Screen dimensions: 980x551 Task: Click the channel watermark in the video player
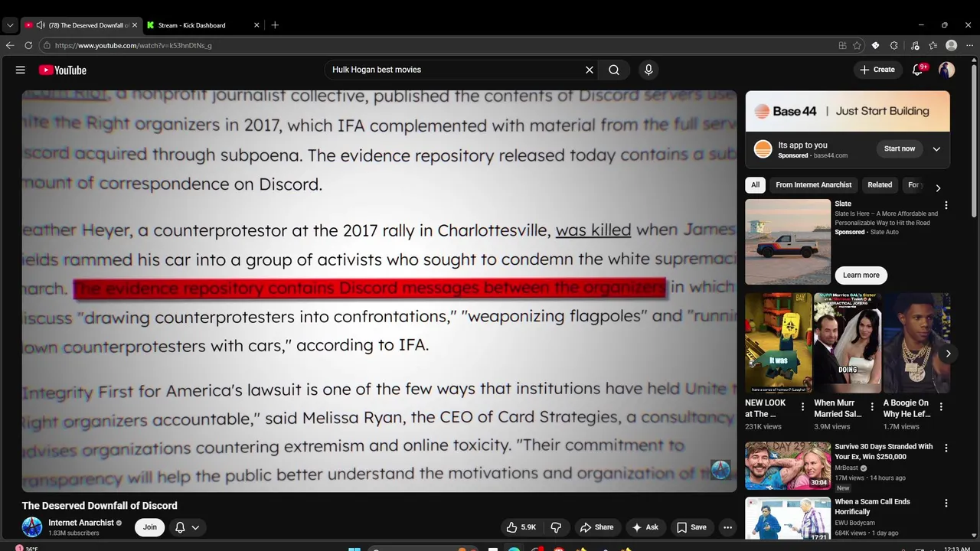(x=720, y=469)
